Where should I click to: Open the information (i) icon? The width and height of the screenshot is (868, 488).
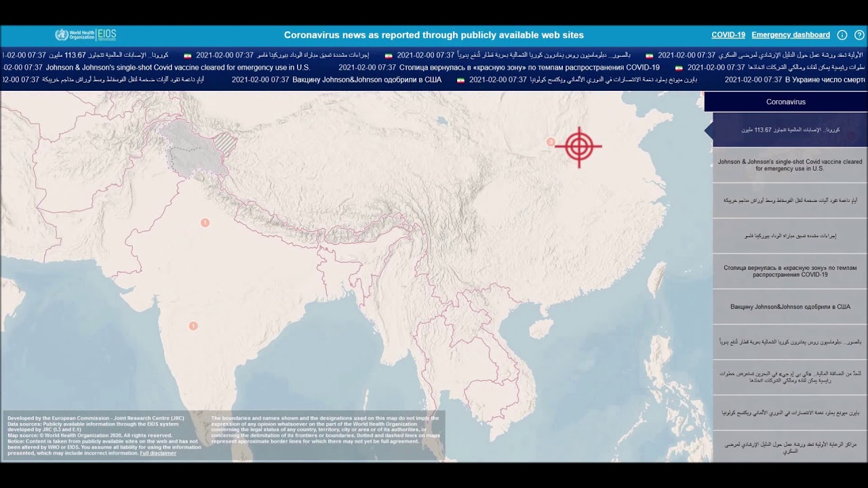(842, 35)
